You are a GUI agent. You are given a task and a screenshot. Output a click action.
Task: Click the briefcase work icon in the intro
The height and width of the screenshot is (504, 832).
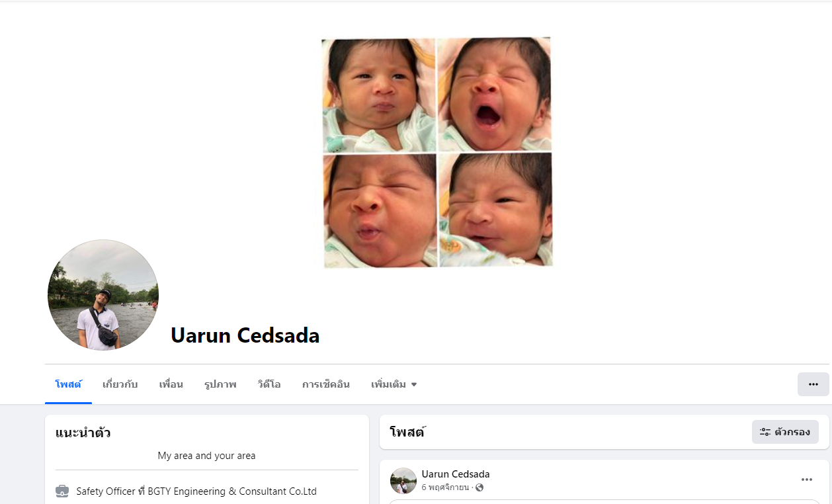point(62,491)
